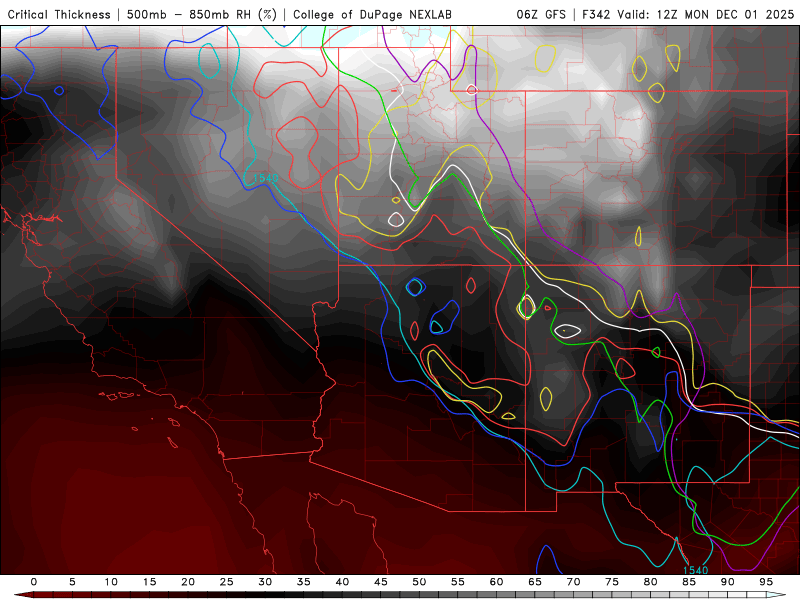Viewport: 800px width, 600px height.
Task: Click the "35" value on the color scale
Action: coord(304,582)
